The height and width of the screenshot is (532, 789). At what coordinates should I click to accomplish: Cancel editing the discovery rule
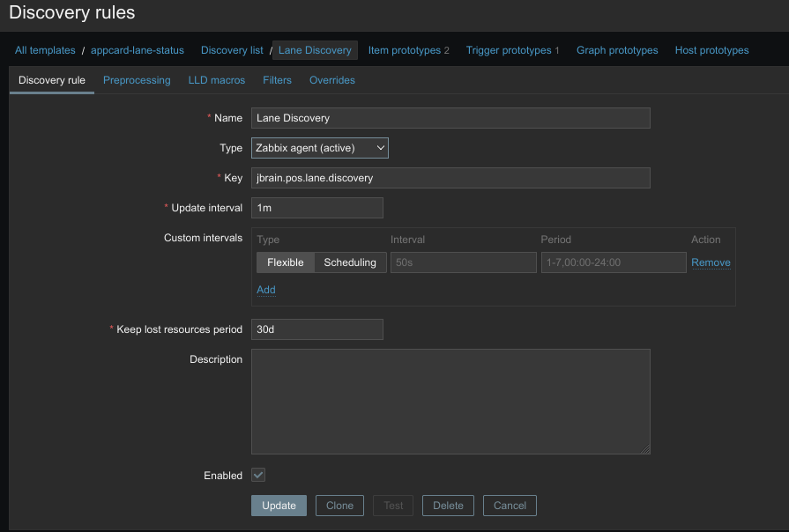tap(510, 506)
